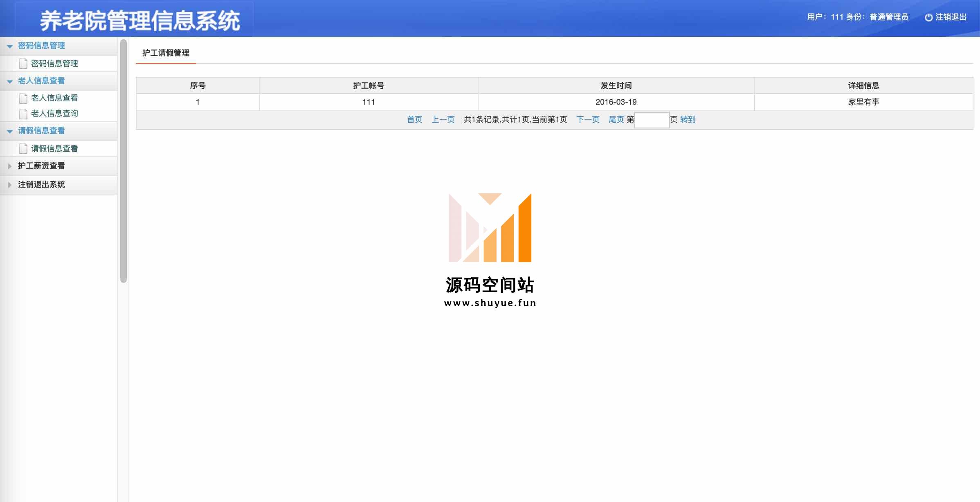The width and height of the screenshot is (980, 502).
Task: Click the 序号 column header
Action: pyautogui.click(x=198, y=85)
